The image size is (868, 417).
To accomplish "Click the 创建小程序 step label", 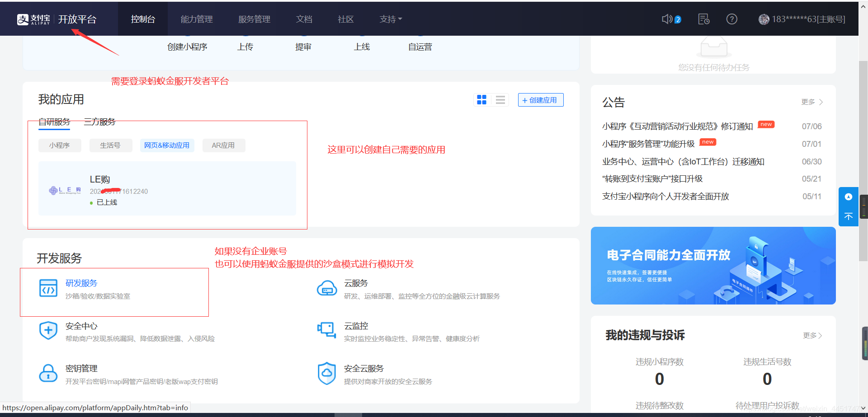I will point(187,47).
